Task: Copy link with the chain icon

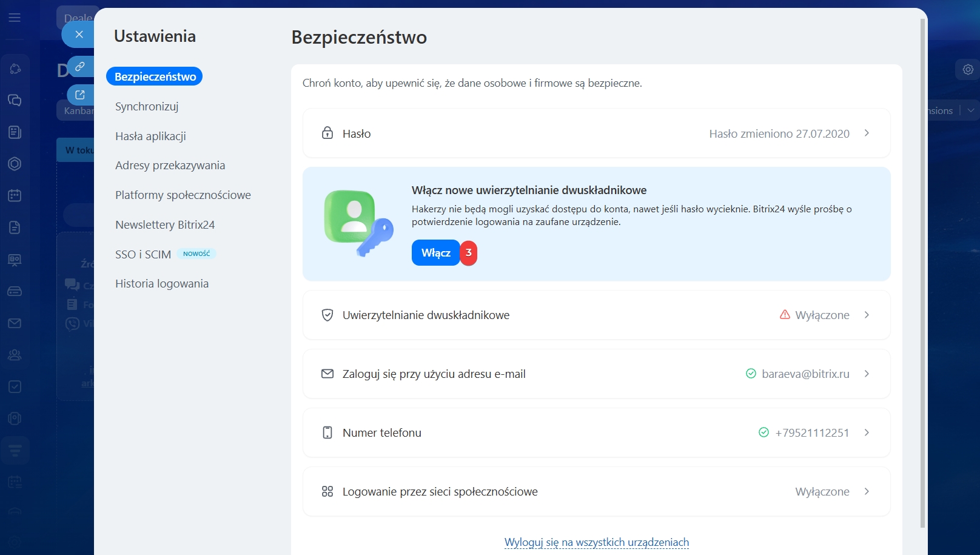Action: pos(80,66)
